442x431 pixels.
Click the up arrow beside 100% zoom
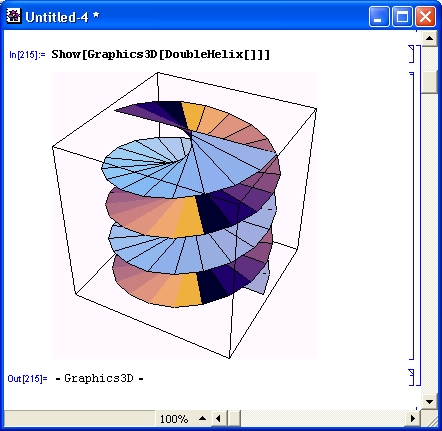coord(202,418)
